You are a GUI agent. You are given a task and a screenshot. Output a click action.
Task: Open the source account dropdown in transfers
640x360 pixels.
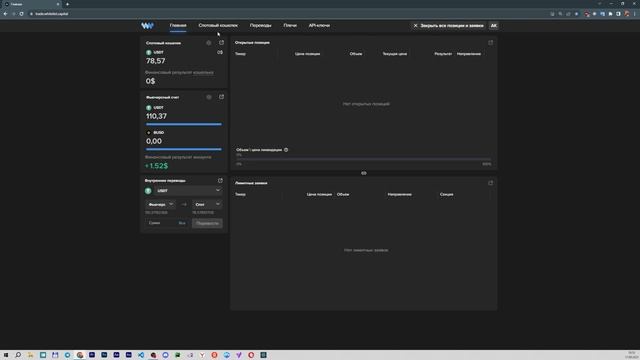pos(160,204)
